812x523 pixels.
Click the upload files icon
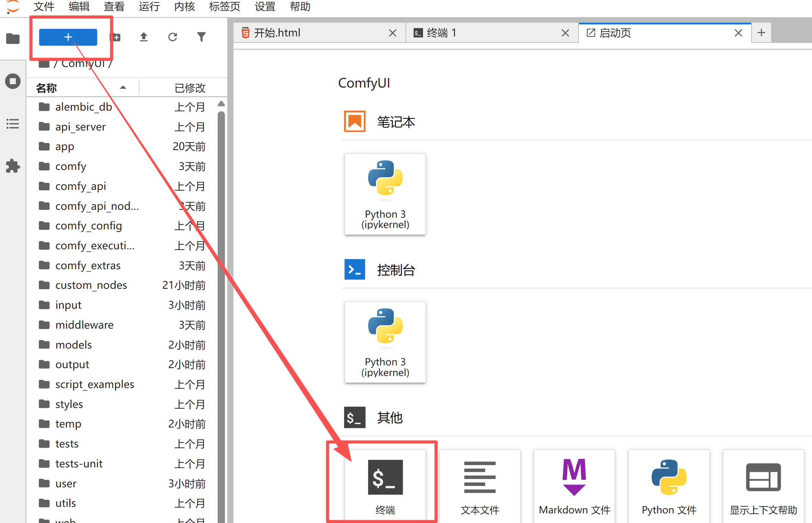click(144, 37)
